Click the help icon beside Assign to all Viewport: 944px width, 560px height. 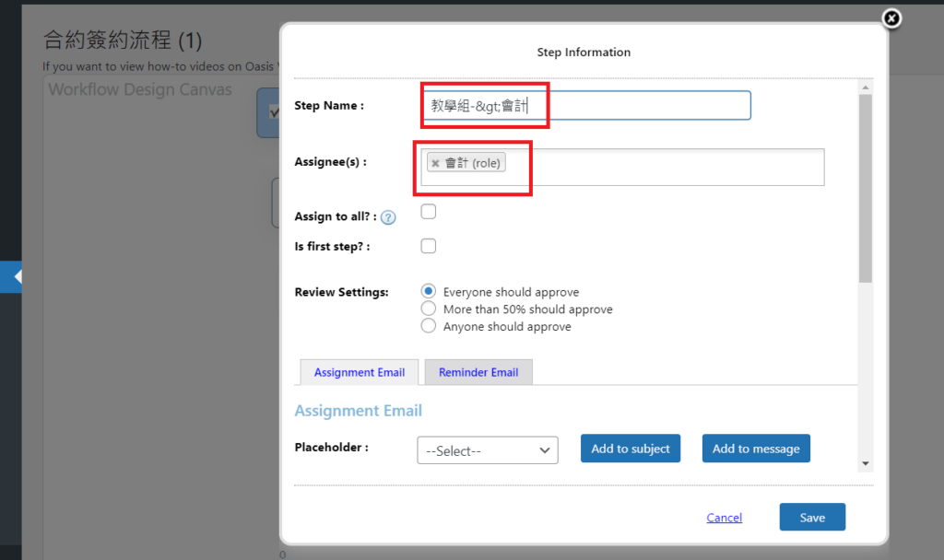pos(388,217)
